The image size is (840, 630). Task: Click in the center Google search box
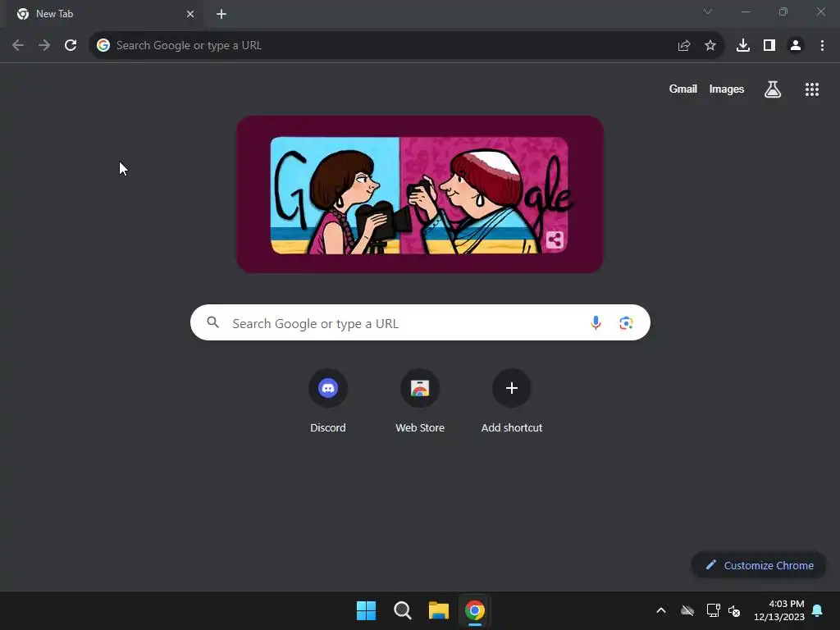pos(420,322)
